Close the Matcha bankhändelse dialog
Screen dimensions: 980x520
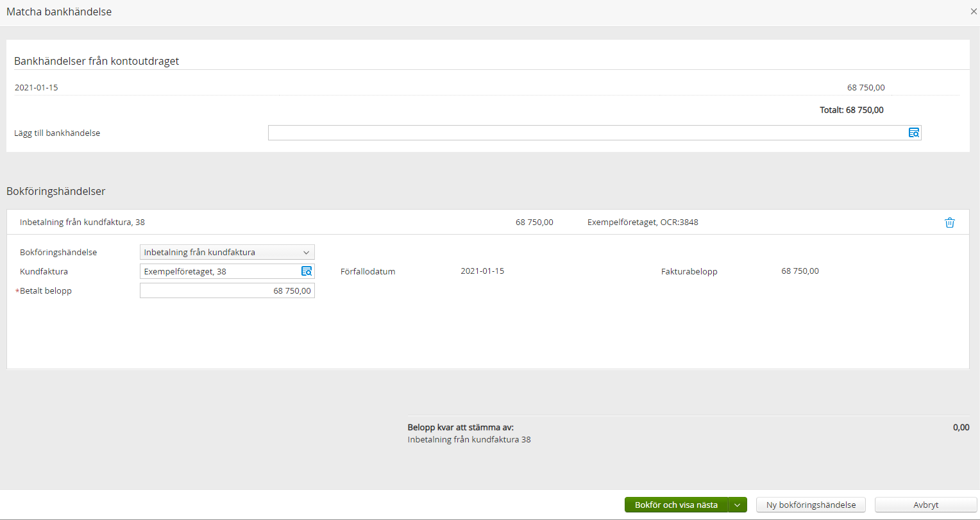[974, 12]
